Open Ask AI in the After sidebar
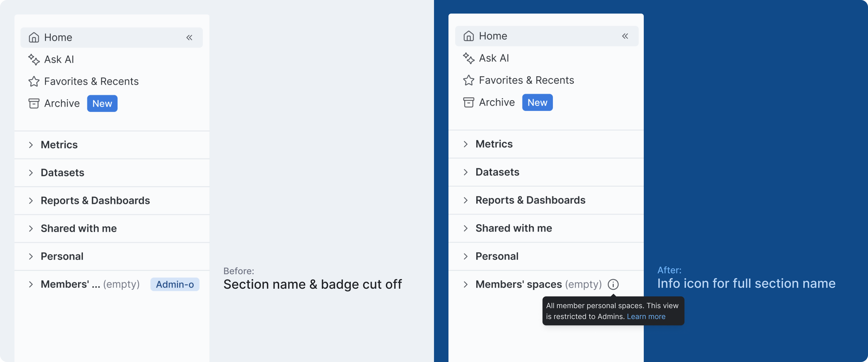 point(494,58)
